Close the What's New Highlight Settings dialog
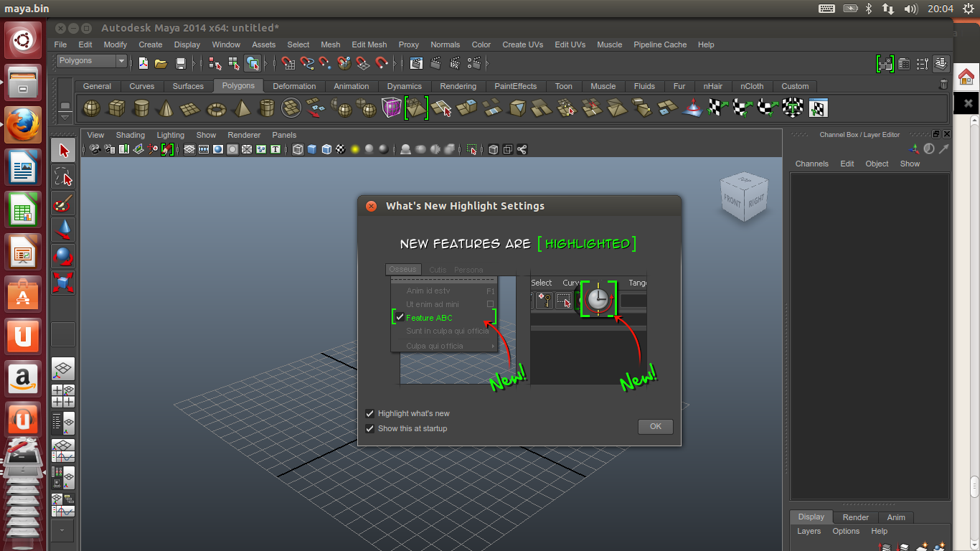980x551 pixels. click(371, 206)
